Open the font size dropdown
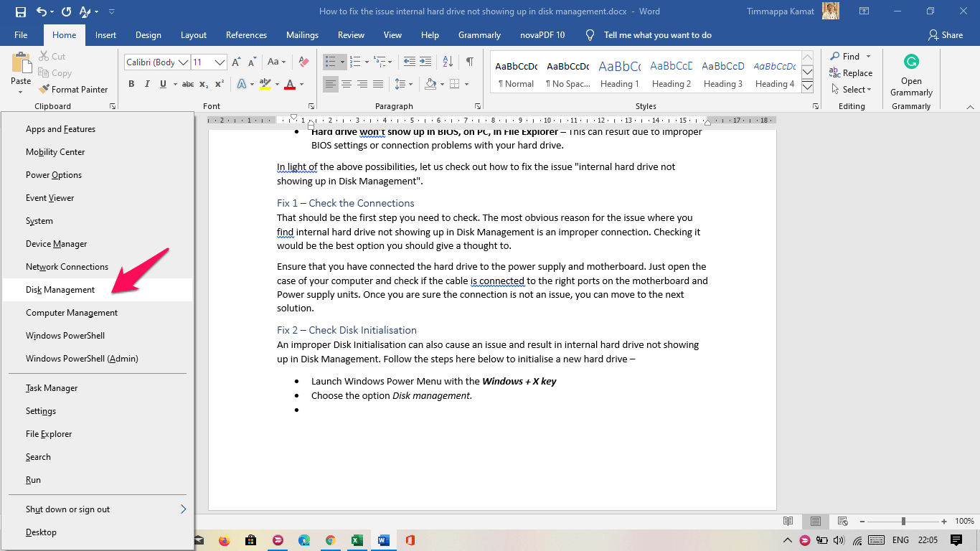980x551 pixels. click(x=220, y=62)
